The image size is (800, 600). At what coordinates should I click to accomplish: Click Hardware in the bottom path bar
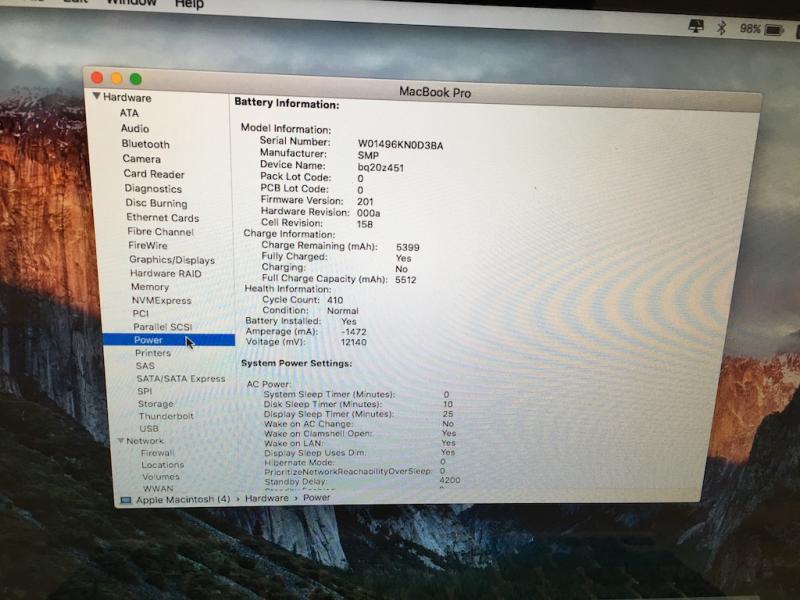[x=267, y=498]
